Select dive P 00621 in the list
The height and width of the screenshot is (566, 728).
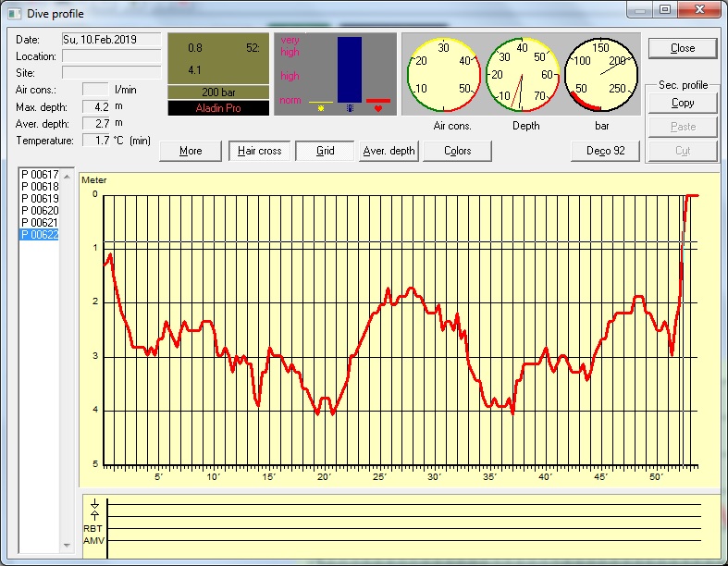coord(40,223)
